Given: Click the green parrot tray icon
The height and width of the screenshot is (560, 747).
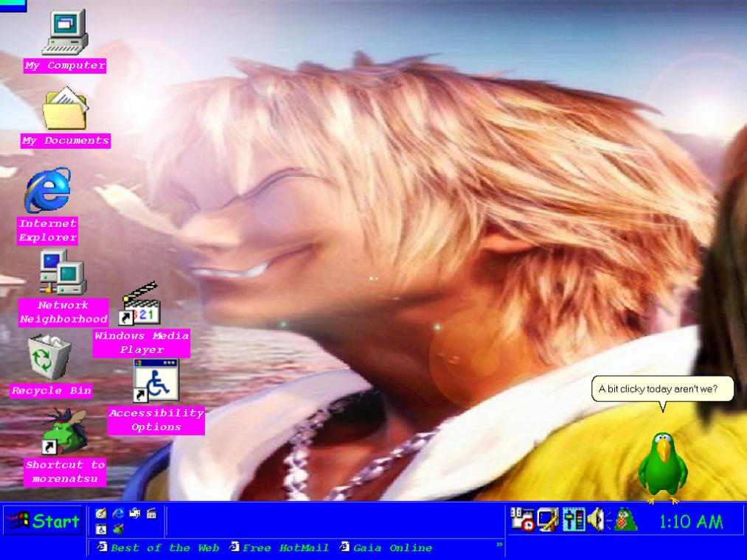Looking at the screenshot, I should (x=625, y=519).
